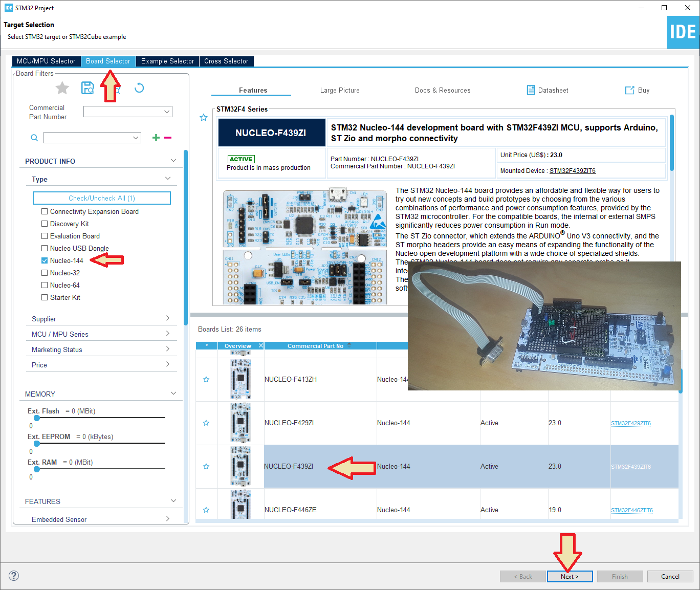Click the green plus add filter icon
Image resolution: width=700 pixels, height=590 pixels.
(156, 138)
